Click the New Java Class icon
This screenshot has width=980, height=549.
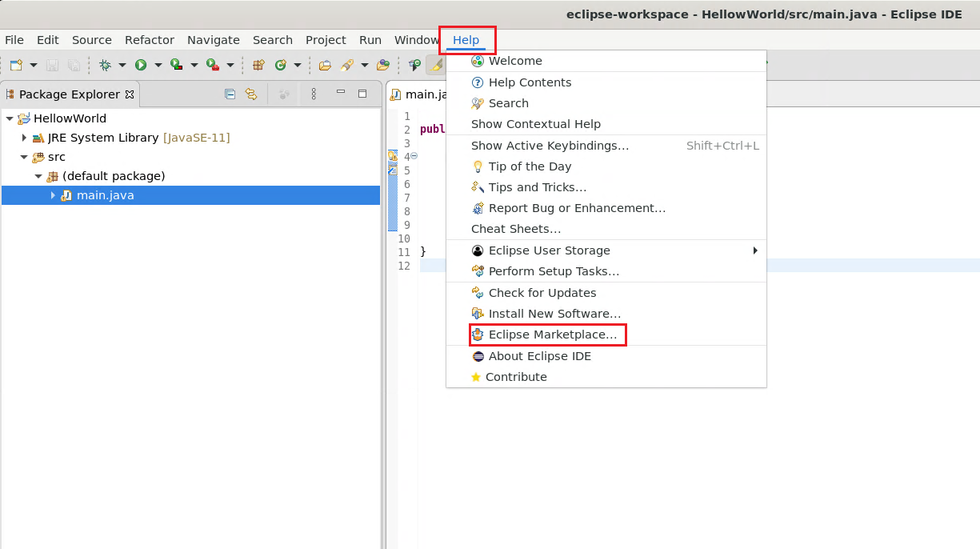pos(281,65)
